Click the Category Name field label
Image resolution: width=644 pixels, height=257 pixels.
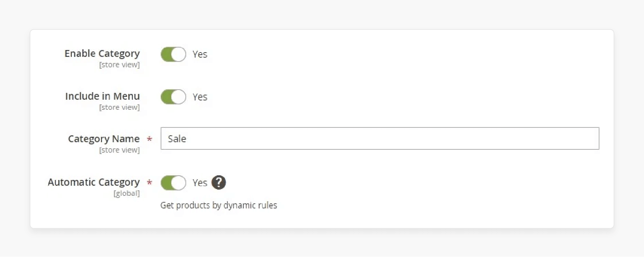pos(103,139)
